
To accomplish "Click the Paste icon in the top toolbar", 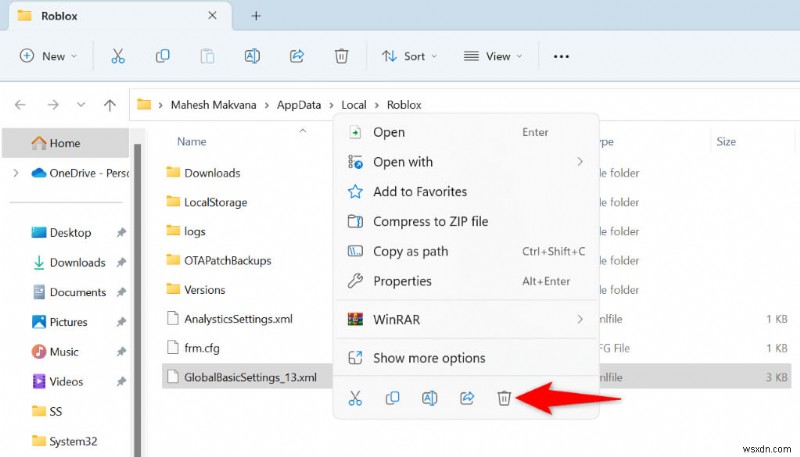I will click(x=207, y=56).
